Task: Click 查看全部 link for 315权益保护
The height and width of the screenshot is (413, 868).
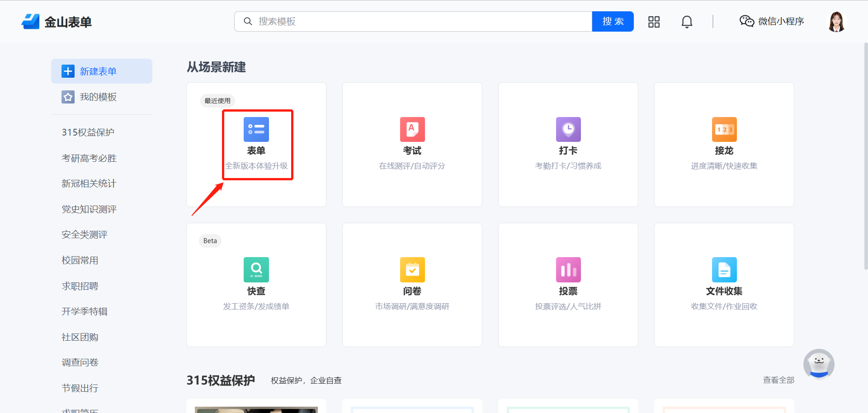Action: pyautogui.click(x=778, y=380)
